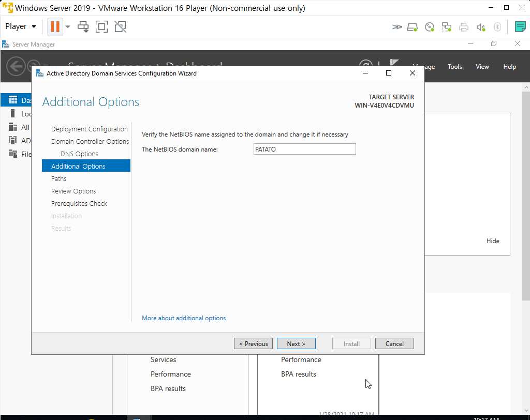Maximize the AD DS Configuration Wizard window
This screenshot has height=420, width=530.
click(x=389, y=73)
